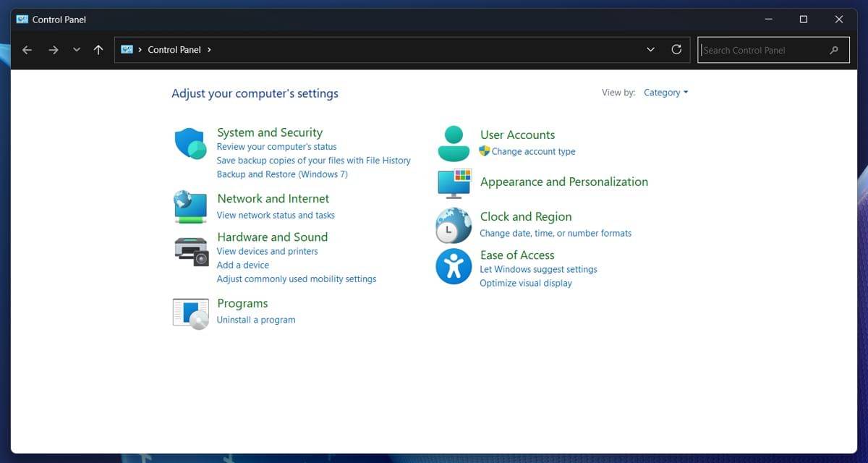Open the Clock and Region globe icon

(x=454, y=225)
